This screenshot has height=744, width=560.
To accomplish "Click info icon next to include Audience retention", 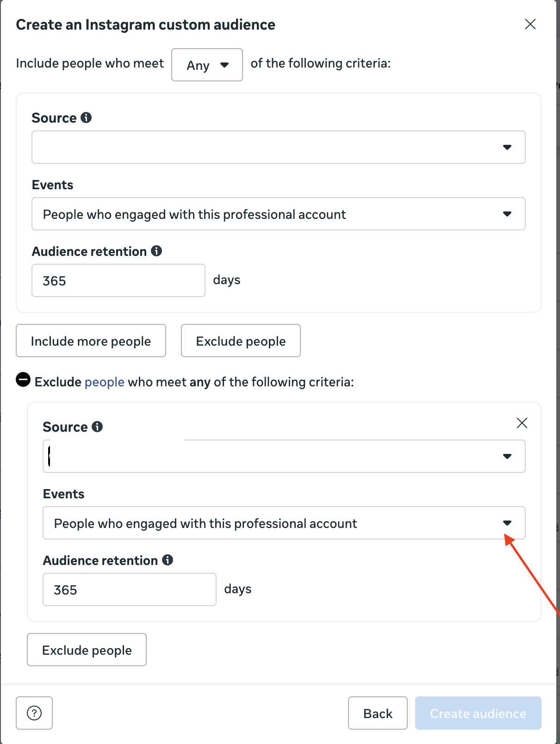I will [x=156, y=251].
